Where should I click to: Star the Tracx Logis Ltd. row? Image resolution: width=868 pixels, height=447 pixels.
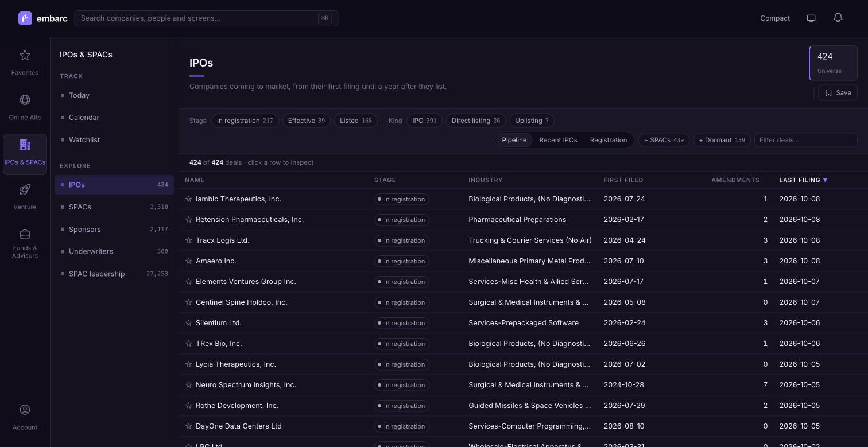point(188,240)
